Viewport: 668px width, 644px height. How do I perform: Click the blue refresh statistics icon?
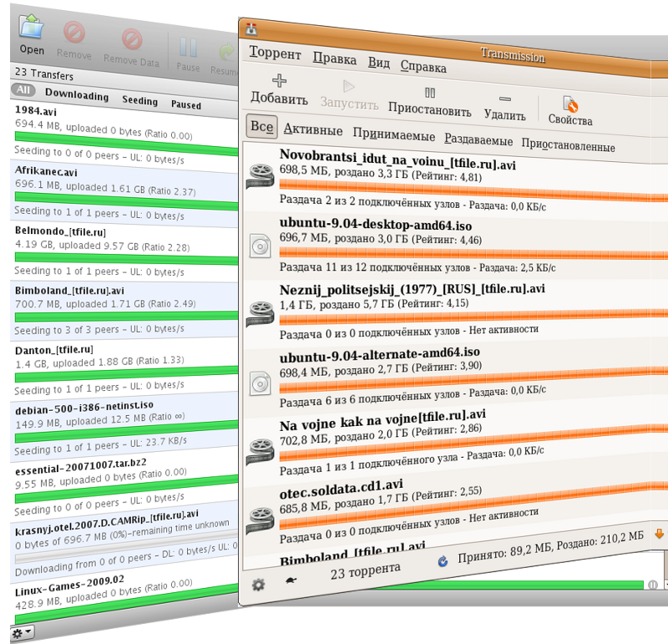pos(443,561)
